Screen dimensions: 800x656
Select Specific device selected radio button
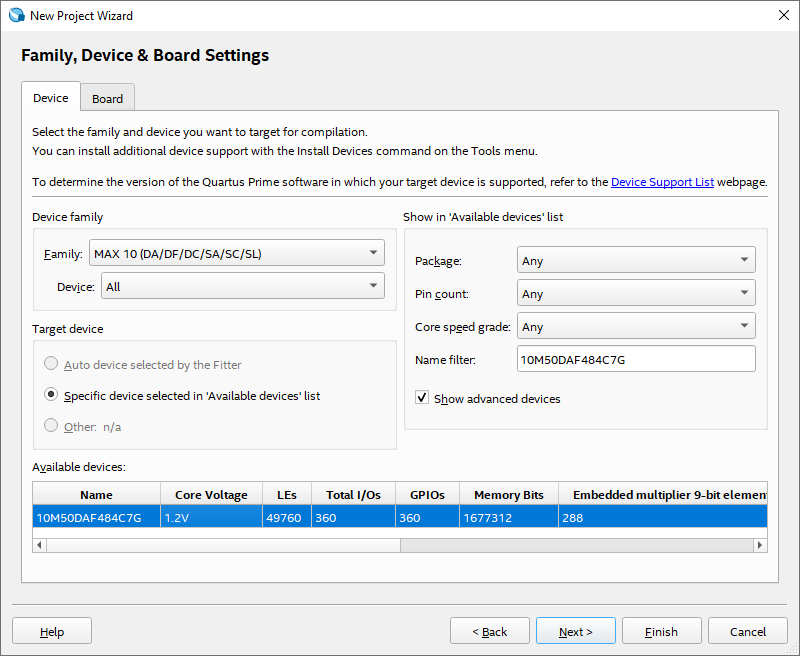[51, 395]
